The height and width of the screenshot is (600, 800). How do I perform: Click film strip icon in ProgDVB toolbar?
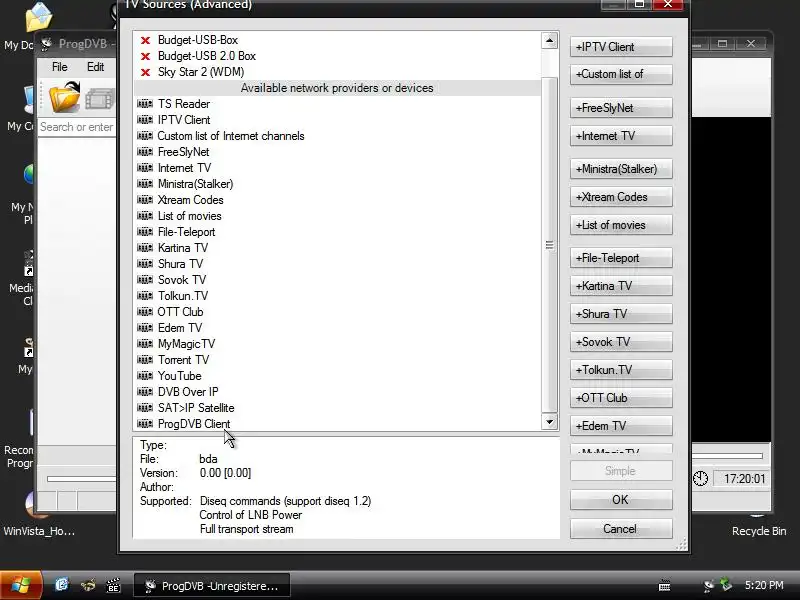[99, 99]
